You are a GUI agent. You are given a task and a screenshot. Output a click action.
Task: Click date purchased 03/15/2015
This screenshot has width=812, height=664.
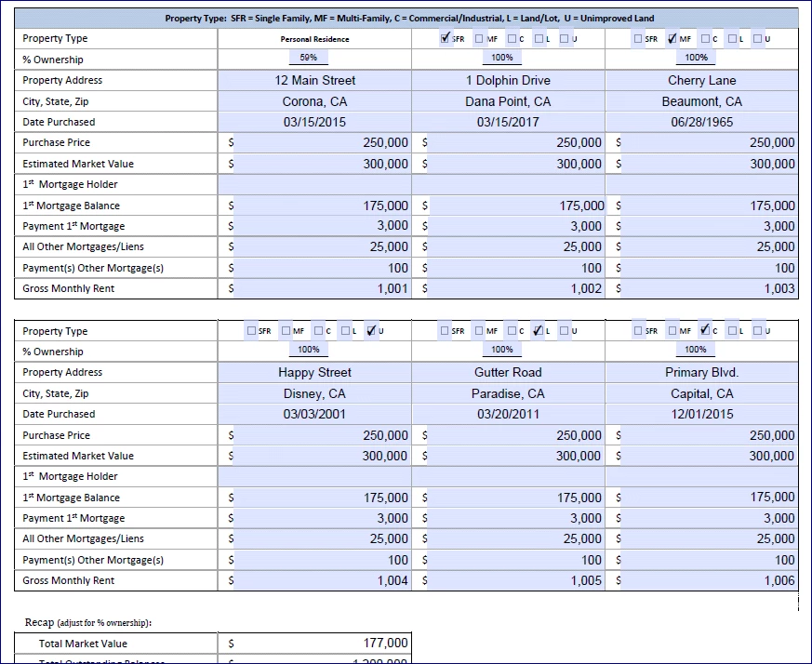click(315, 122)
